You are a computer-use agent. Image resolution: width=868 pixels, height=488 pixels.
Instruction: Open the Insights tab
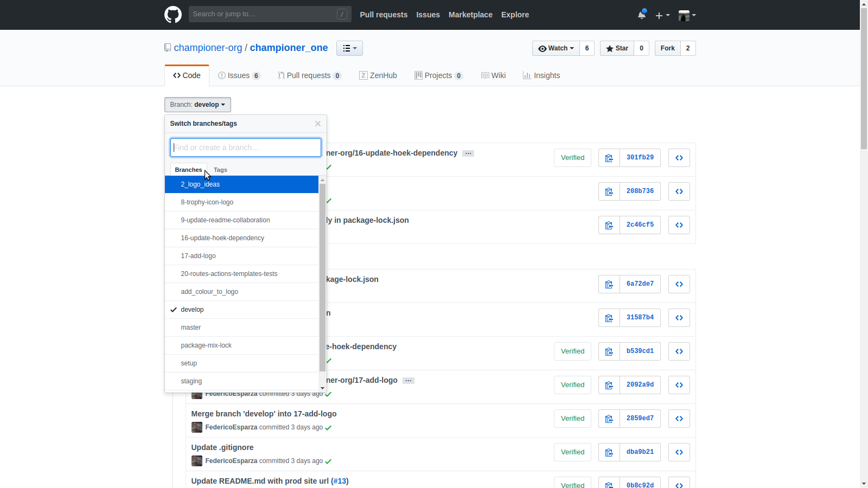pyautogui.click(x=541, y=75)
